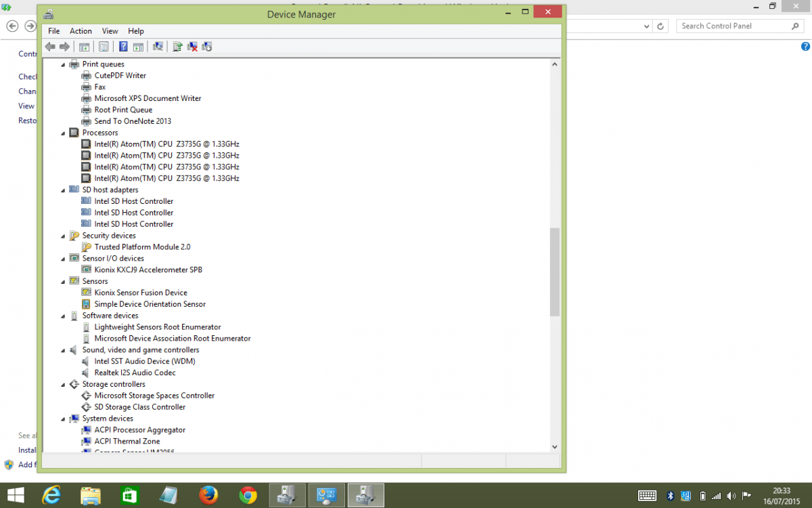Collapse the Sensor I/O devices category
Viewport: 812px width, 508px height.
pos(64,259)
